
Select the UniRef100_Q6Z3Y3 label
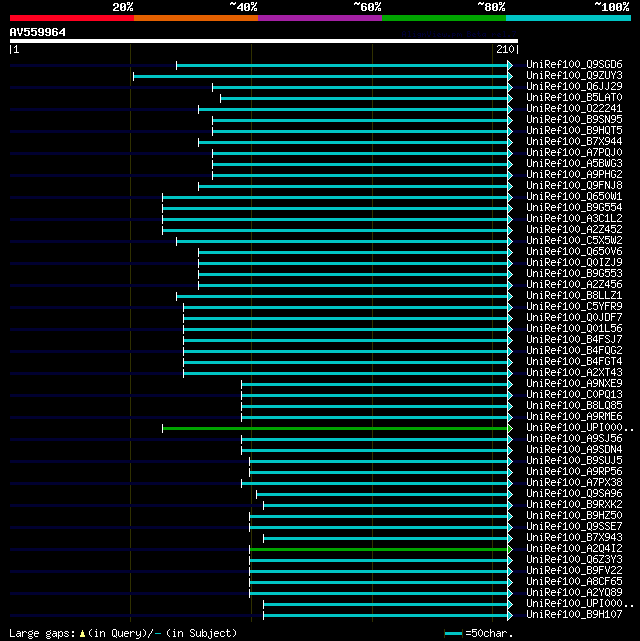pos(574,560)
